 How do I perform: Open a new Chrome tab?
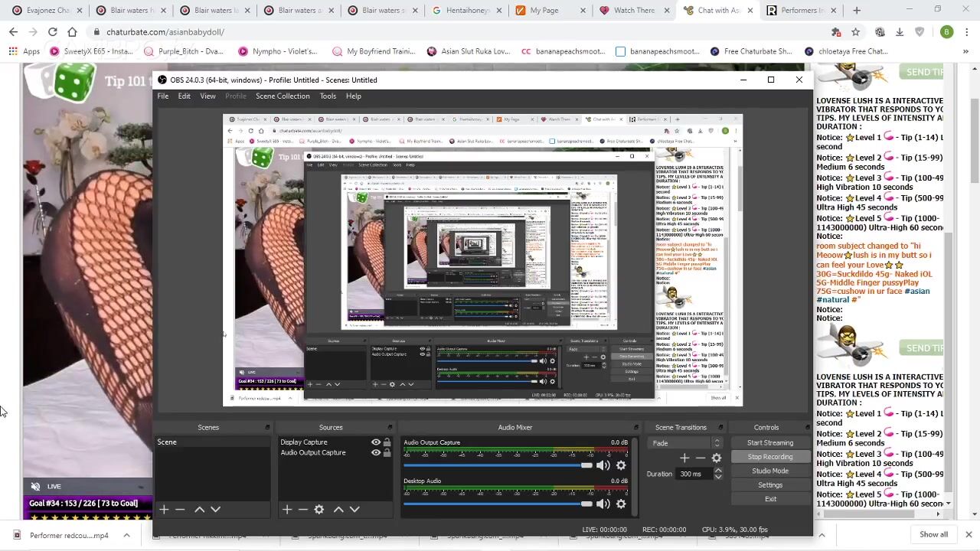coord(857,11)
